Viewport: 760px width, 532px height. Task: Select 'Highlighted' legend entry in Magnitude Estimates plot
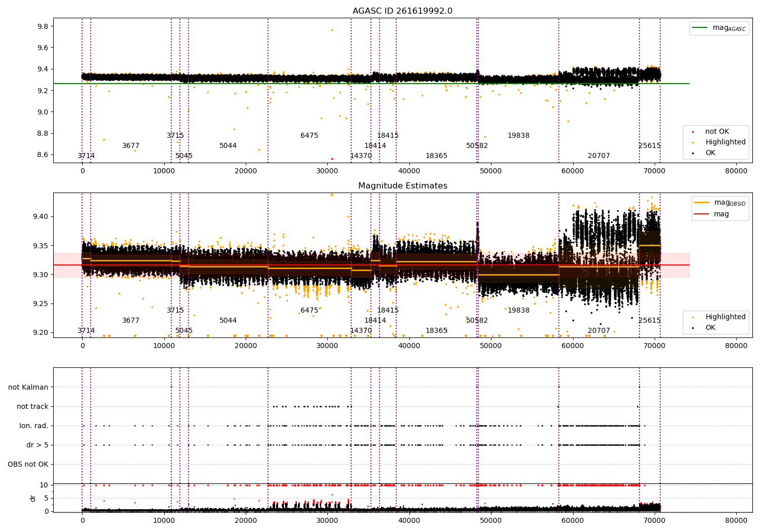[x=718, y=317]
